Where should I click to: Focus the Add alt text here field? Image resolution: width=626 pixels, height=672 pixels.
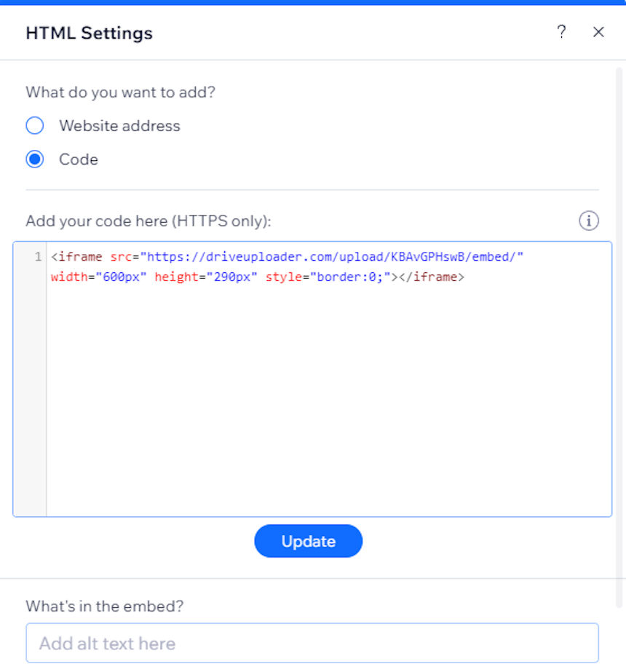pos(312,643)
